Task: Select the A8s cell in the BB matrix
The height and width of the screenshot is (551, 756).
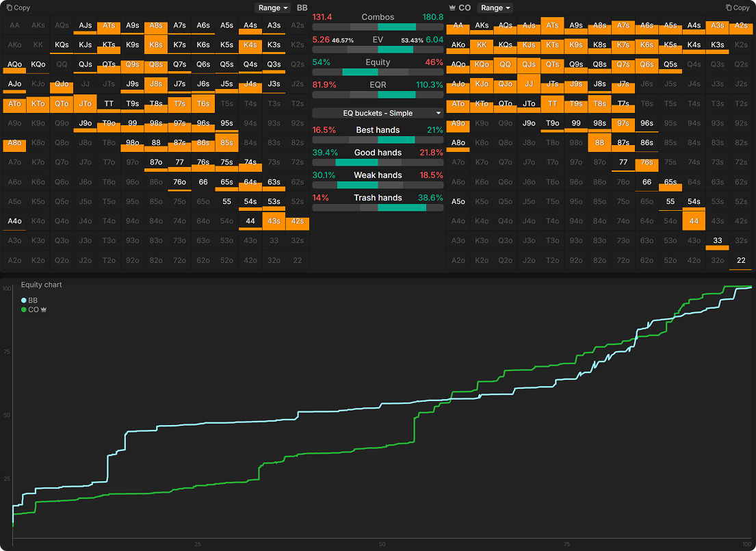Action: click(156, 25)
